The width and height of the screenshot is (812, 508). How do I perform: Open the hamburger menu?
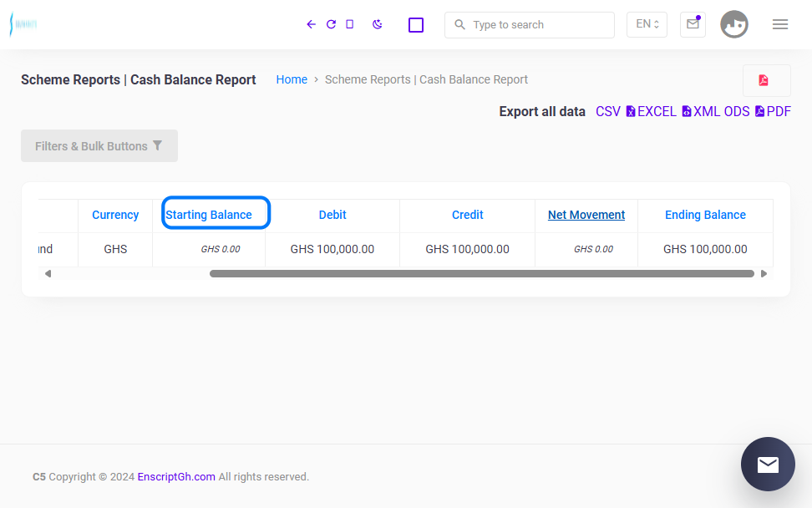(780, 24)
